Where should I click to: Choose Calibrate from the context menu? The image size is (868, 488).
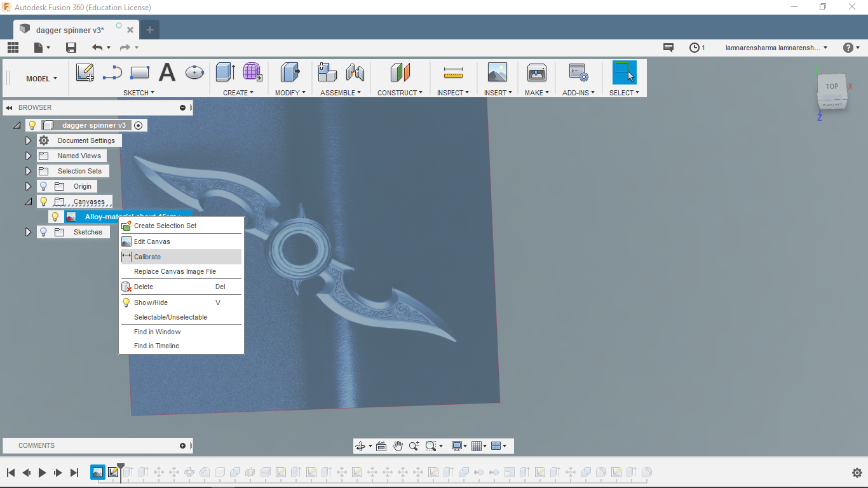point(181,257)
